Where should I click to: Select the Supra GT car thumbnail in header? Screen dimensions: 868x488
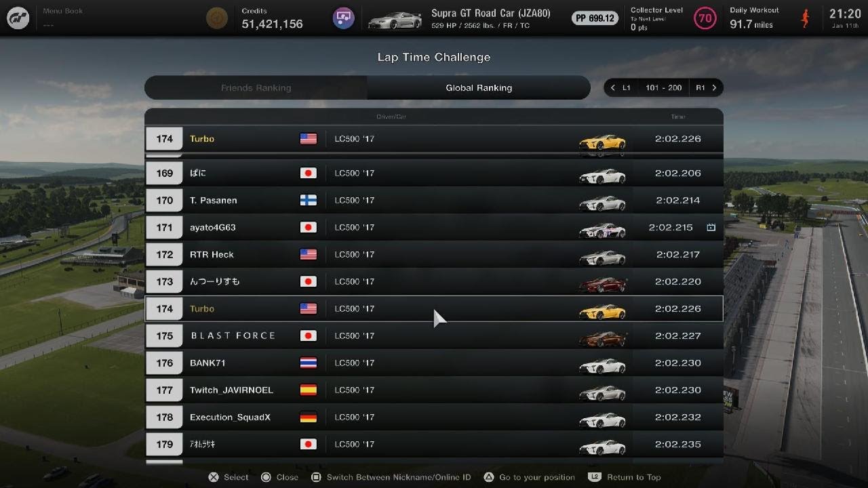point(394,20)
